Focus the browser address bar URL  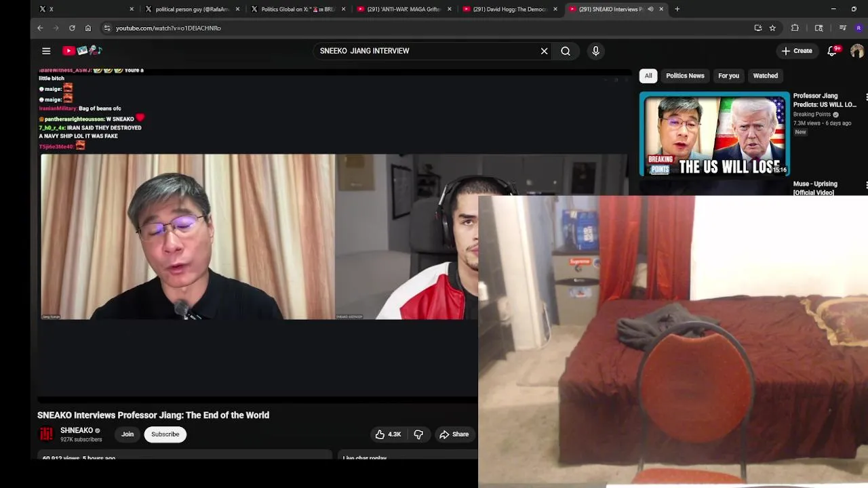(168, 28)
